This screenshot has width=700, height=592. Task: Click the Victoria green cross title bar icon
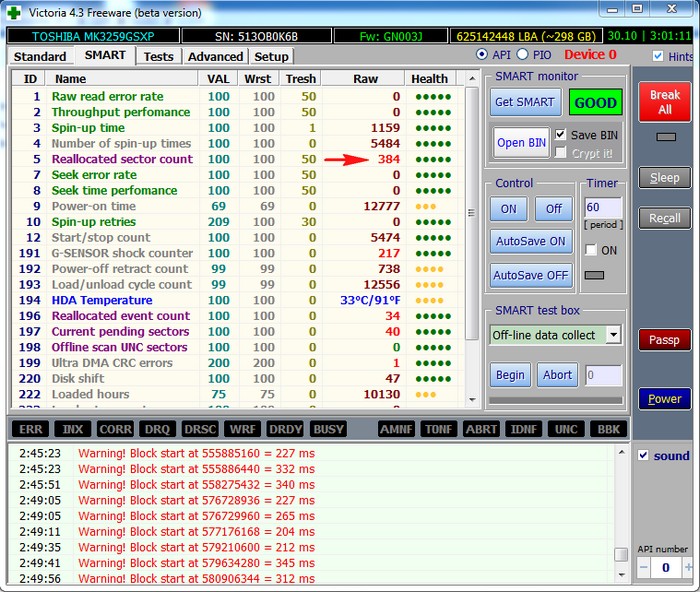[x=13, y=13]
